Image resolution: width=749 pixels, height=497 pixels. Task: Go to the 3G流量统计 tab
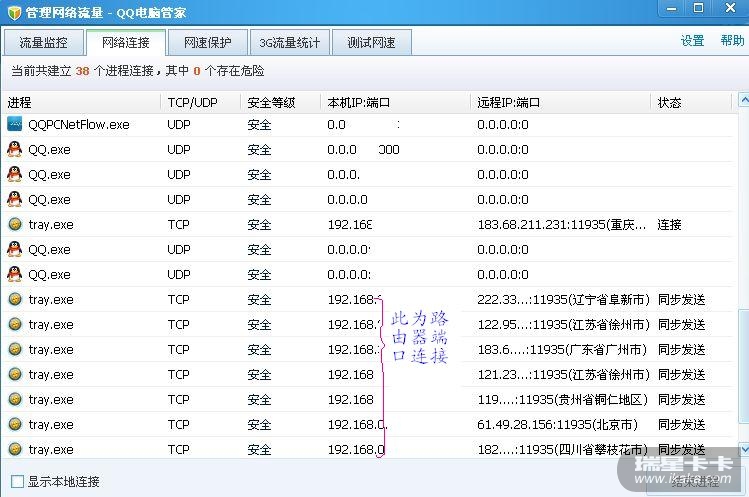290,43
